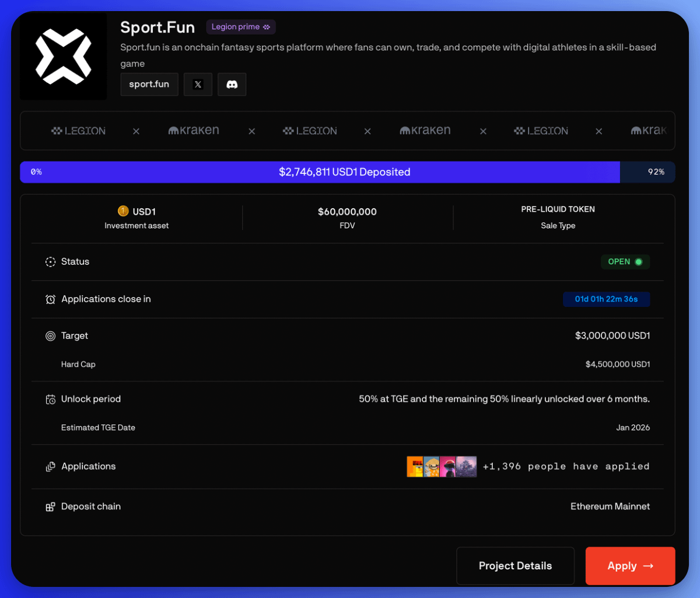This screenshot has width=700, height=598.
Task: Click the Investment asset label
Action: [136, 226]
